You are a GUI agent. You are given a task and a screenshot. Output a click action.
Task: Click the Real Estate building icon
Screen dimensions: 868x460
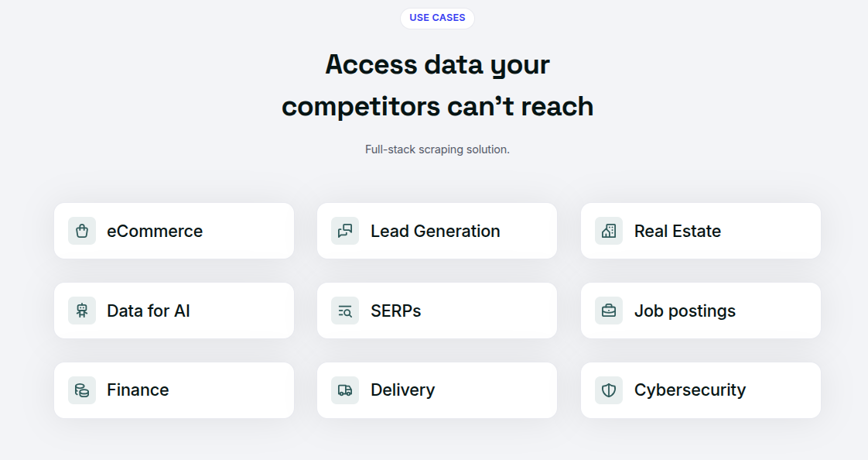609,231
